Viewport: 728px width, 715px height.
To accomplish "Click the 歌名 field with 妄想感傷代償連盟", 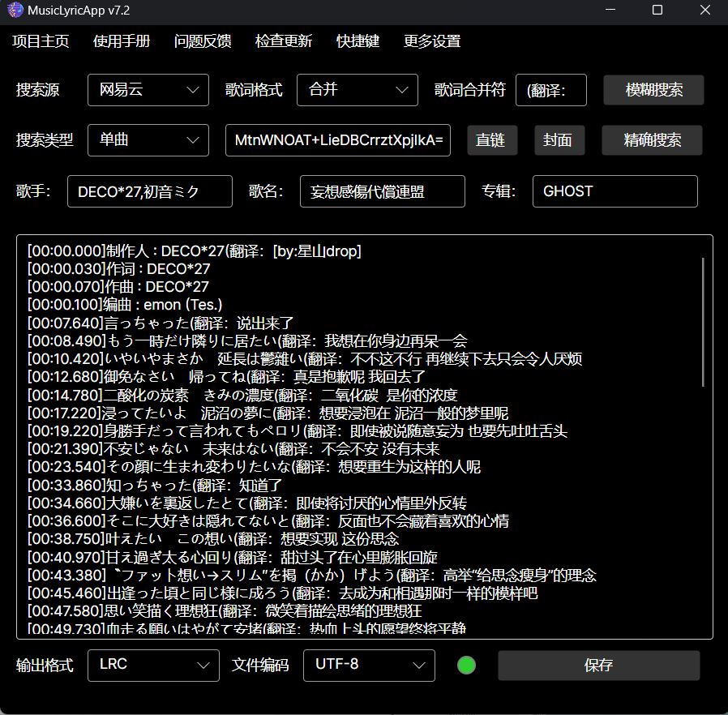I will (x=383, y=191).
